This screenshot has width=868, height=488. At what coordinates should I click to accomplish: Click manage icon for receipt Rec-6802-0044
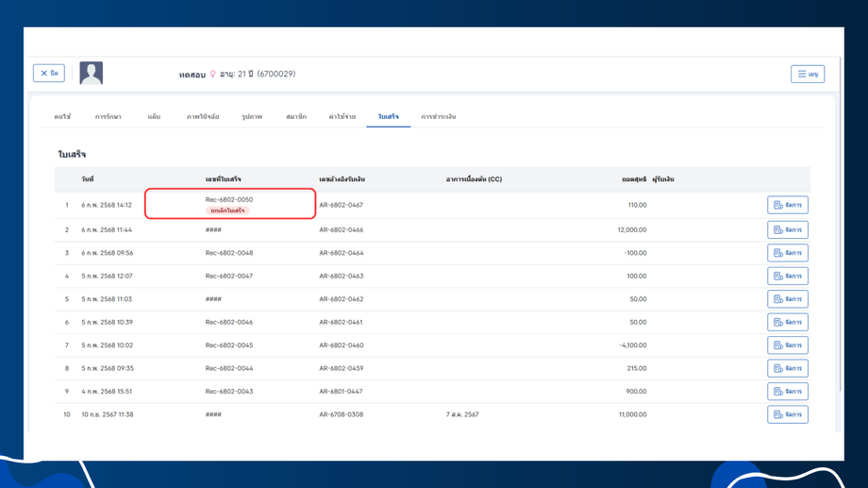[x=778, y=369]
